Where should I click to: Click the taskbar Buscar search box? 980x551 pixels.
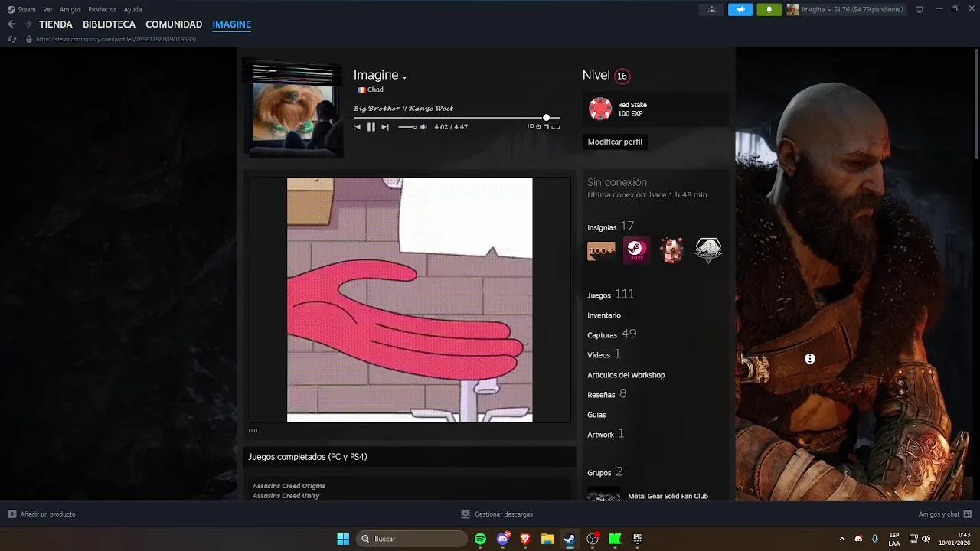click(x=412, y=539)
